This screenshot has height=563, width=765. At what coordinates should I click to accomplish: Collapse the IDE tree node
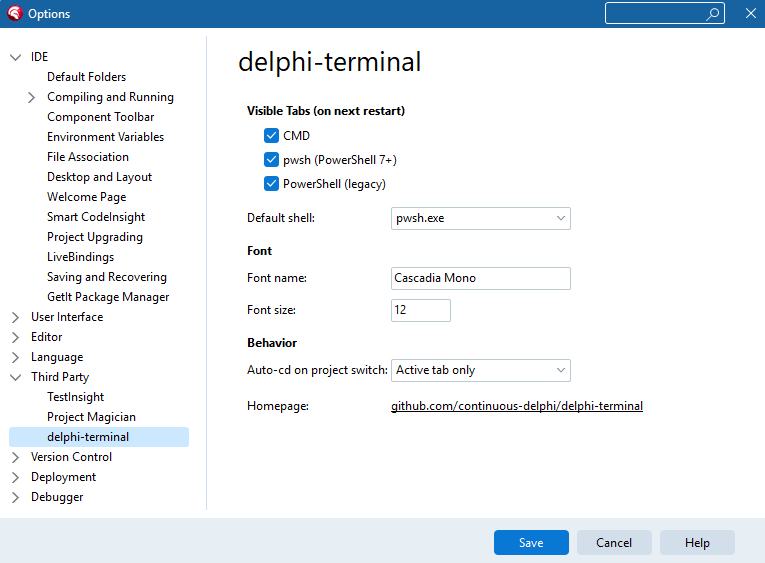coord(16,57)
